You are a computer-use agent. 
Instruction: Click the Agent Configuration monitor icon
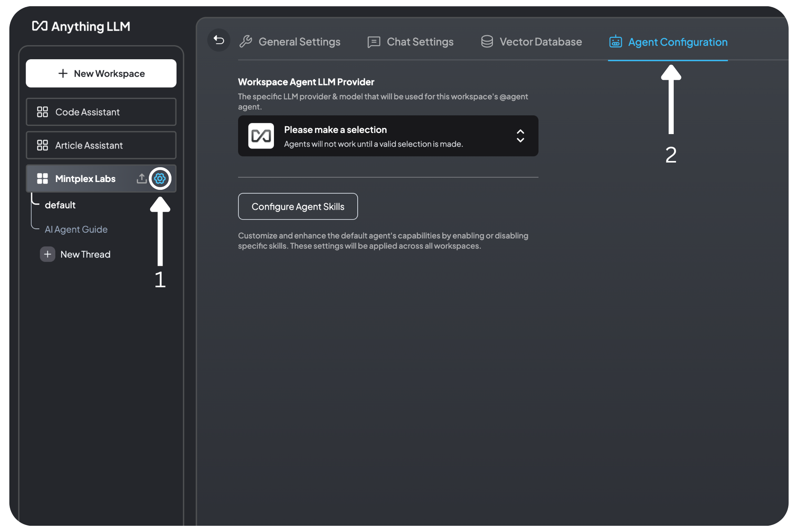pyautogui.click(x=615, y=42)
